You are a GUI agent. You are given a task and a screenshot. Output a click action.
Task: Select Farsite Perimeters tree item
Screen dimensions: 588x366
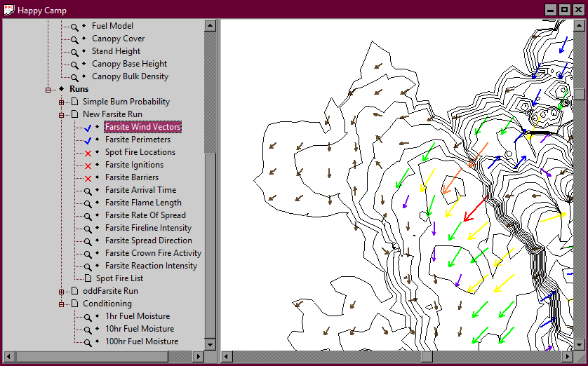(x=138, y=140)
